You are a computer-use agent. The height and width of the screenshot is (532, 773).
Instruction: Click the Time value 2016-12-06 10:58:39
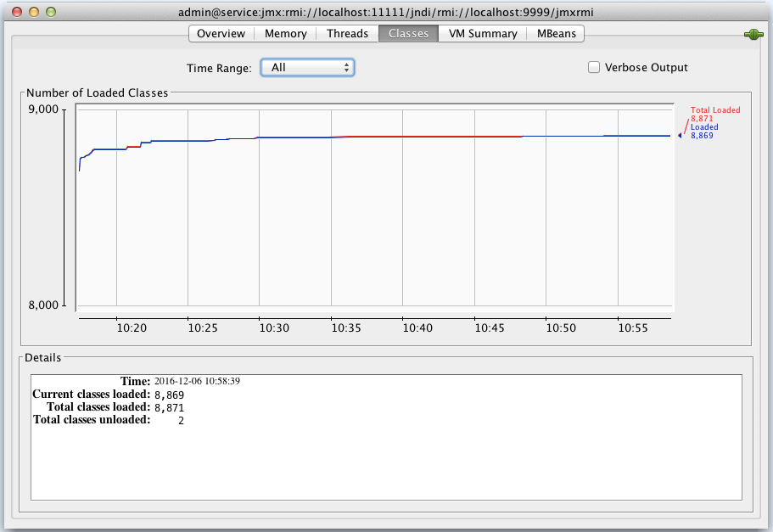(197, 381)
